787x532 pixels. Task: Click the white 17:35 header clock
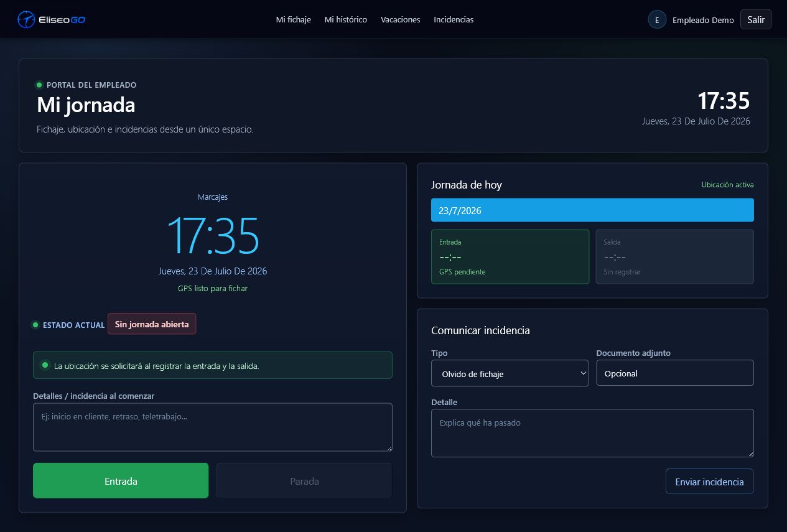[724, 101]
